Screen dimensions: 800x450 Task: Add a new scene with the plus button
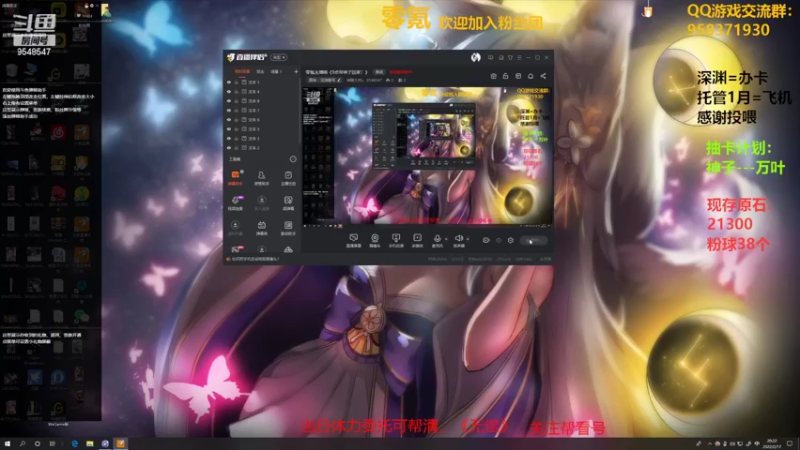[x=296, y=71]
